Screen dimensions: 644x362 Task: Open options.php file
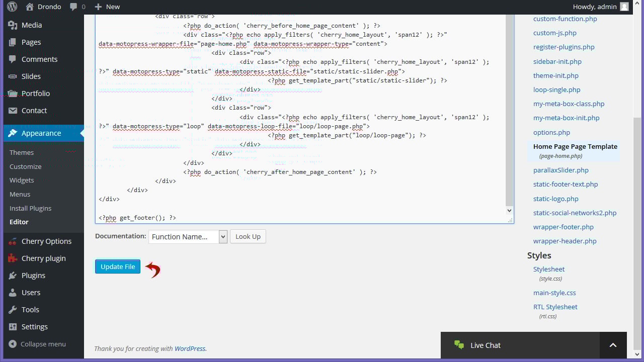click(x=552, y=132)
